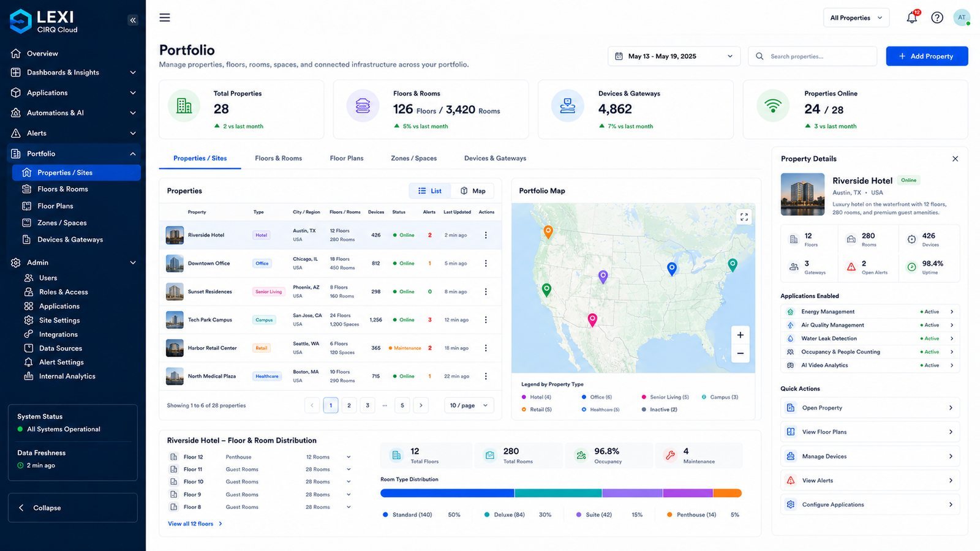This screenshot has width=980, height=551.
Task: Open Energy Management application row
Action: [x=870, y=312]
